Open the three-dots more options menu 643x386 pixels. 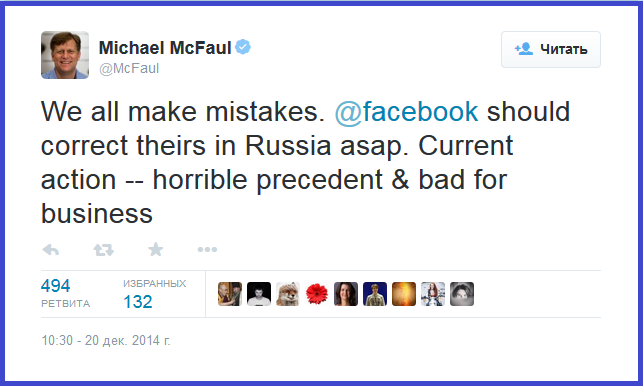(207, 249)
